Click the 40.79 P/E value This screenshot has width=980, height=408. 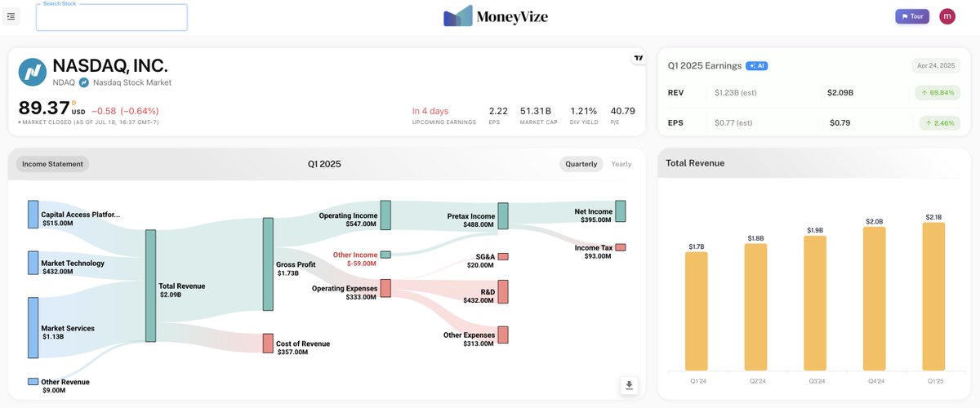[623, 111]
